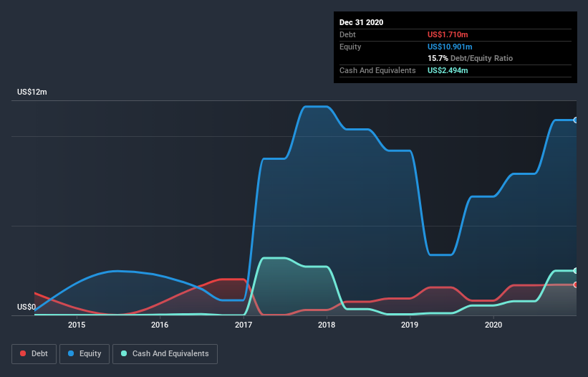Click the US$2.494m cash value
This screenshot has width=588, height=377.
point(448,70)
